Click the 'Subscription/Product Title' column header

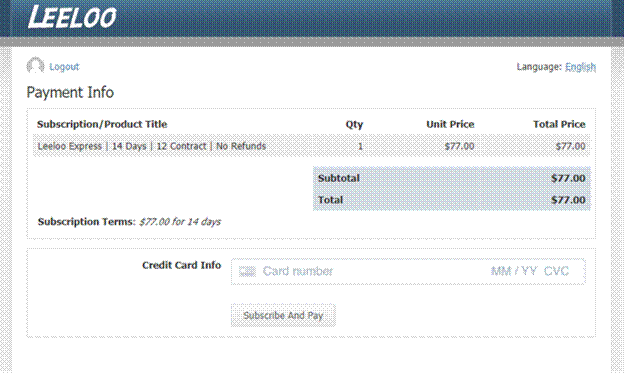coord(102,124)
